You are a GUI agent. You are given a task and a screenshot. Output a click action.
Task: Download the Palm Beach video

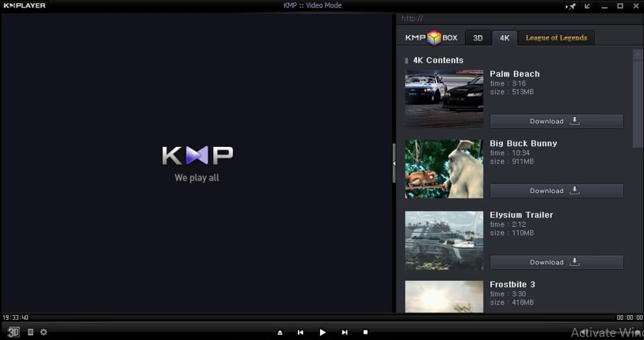(x=557, y=121)
